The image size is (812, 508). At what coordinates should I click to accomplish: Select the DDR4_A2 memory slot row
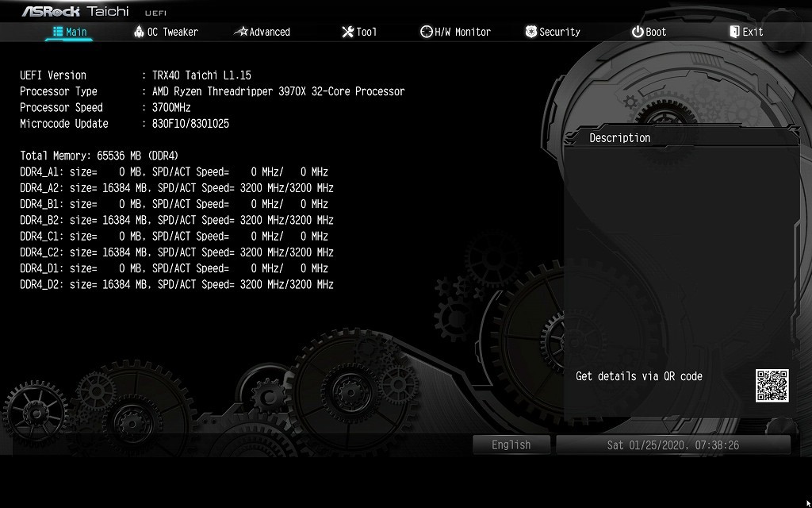(x=176, y=188)
